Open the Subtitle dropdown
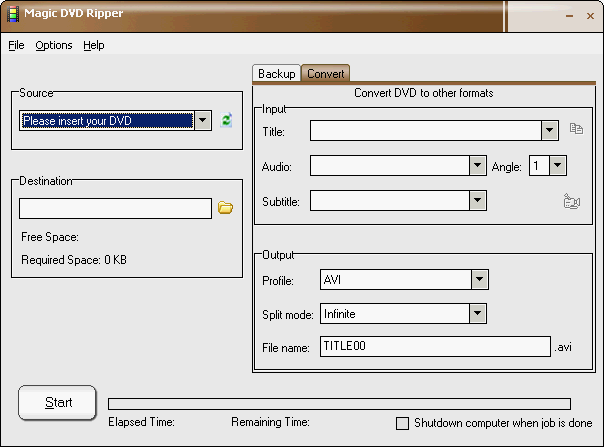The width and height of the screenshot is (604, 447). [x=478, y=200]
